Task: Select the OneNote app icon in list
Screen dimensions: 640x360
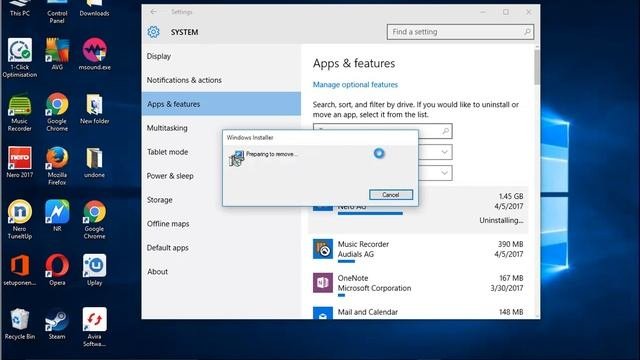Action: 323,283
